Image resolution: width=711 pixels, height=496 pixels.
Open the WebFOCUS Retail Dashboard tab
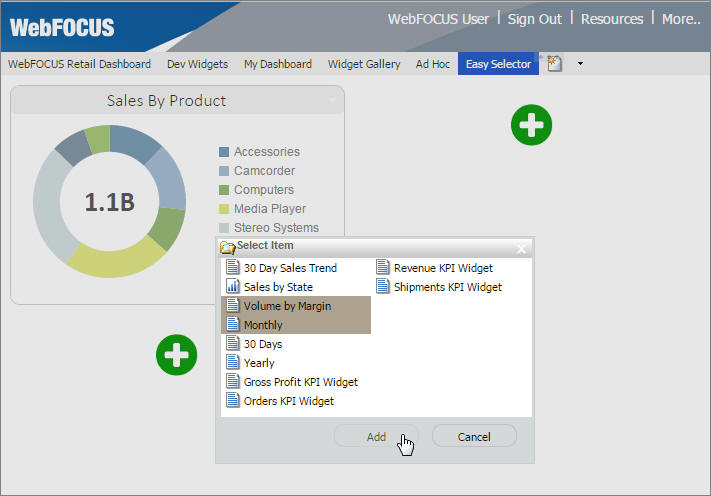tap(79, 64)
